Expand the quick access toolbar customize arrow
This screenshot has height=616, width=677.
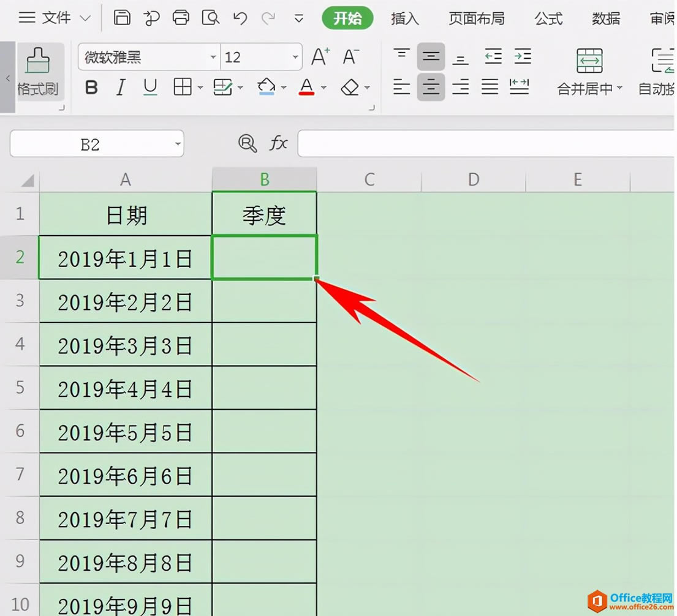[x=298, y=18]
